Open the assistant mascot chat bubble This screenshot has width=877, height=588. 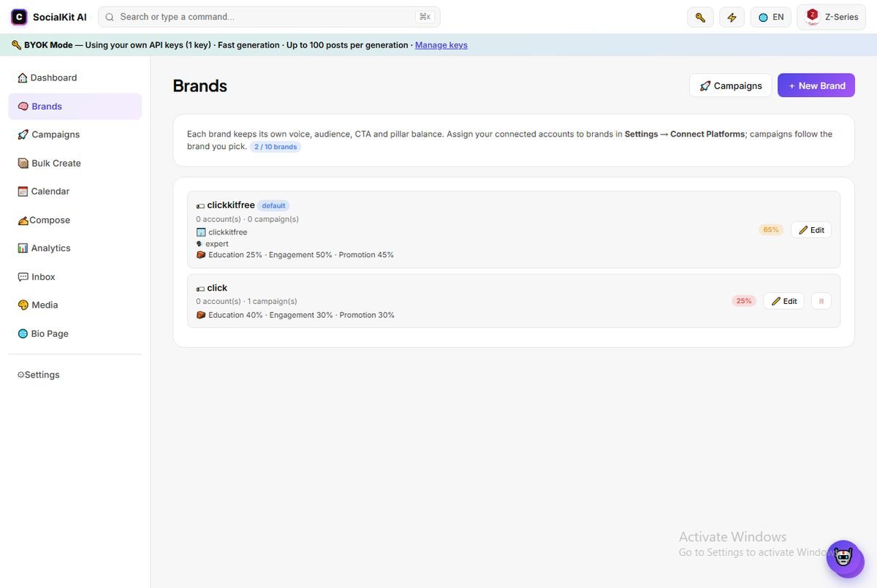point(845,559)
